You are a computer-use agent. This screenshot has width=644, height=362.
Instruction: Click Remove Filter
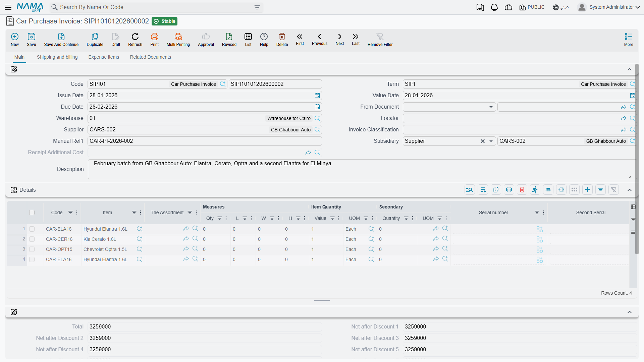tap(380, 40)
